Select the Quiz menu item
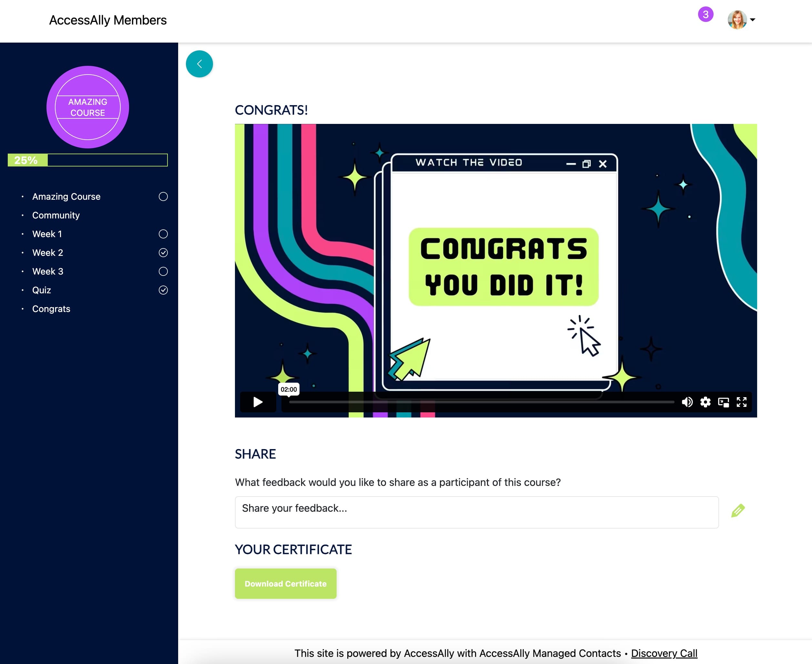Screen dimensions: 812x664 tap(42, 289)
